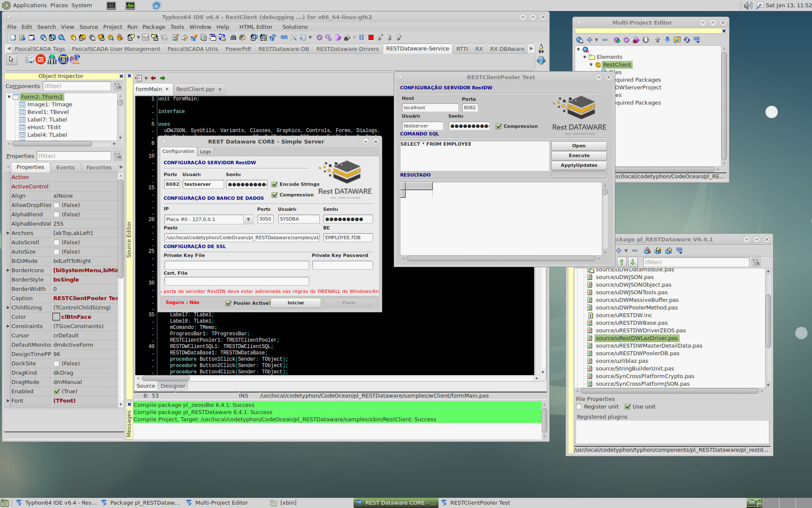Click the Parar button
Screen dimensions: 812x508
point(349,303)
